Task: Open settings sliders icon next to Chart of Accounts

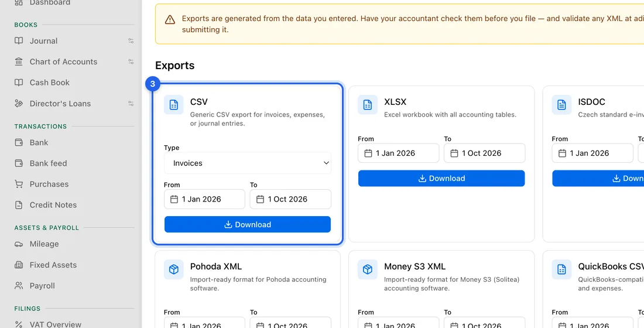Action: [131, 61]
